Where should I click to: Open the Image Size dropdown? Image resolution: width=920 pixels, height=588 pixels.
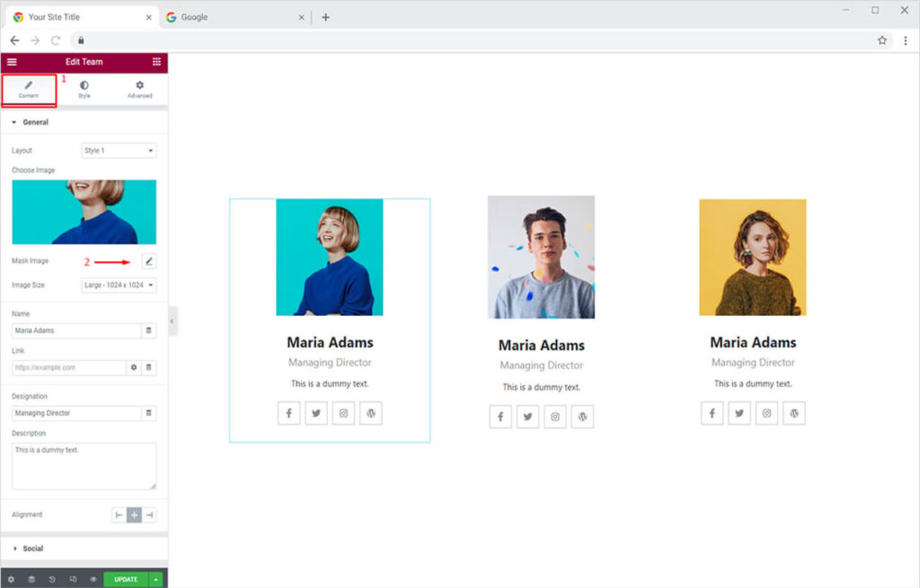(x=119, y=285)
